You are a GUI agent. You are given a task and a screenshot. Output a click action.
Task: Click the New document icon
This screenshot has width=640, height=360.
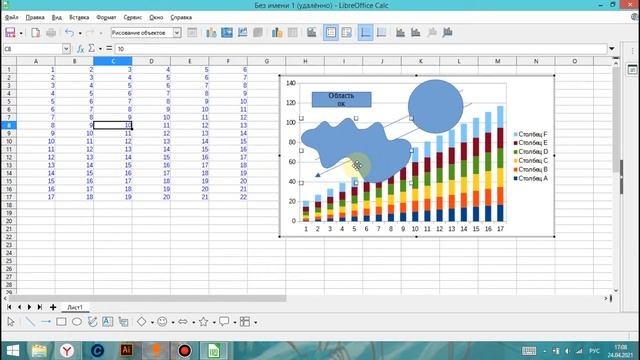click(36, 33)
